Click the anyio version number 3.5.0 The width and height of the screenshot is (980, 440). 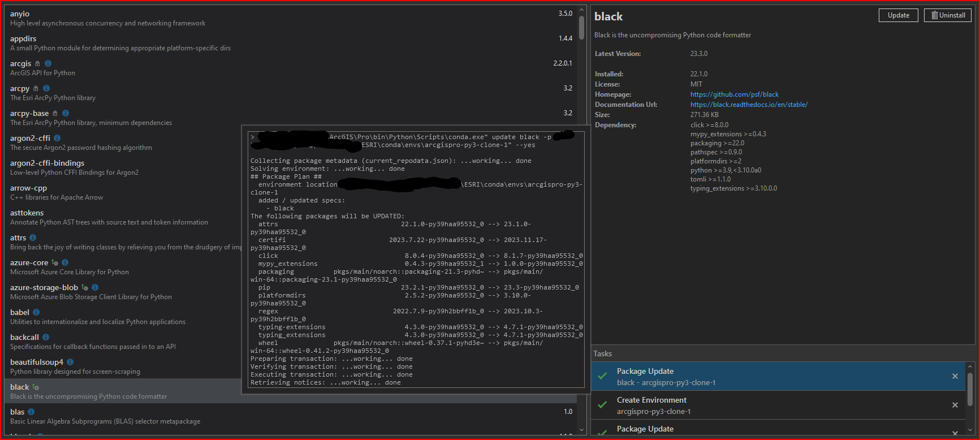coord(565,14)
